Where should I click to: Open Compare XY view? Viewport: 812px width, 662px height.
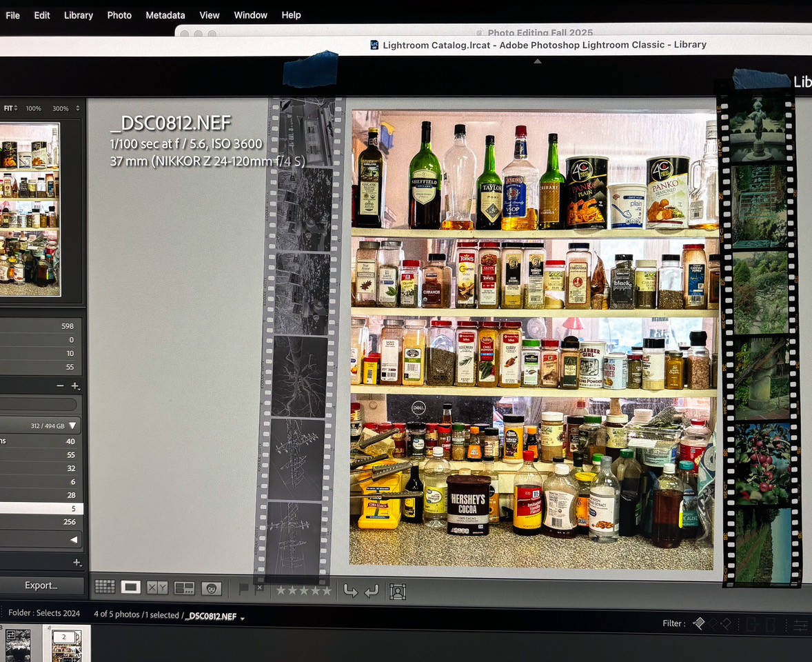point(157,588)
